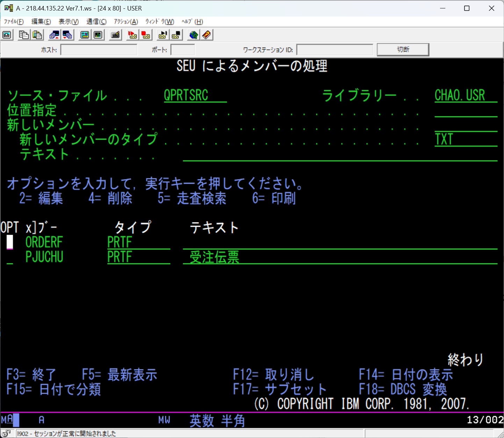
Task: Click the Copy toolbar icon
Action: 24,35
